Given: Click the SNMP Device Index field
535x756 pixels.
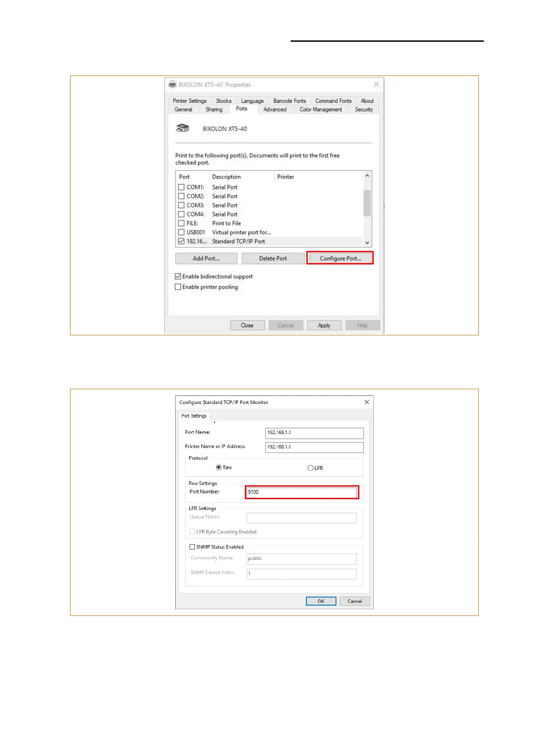Looking at the screenshot, I should [x=301, y=574].
